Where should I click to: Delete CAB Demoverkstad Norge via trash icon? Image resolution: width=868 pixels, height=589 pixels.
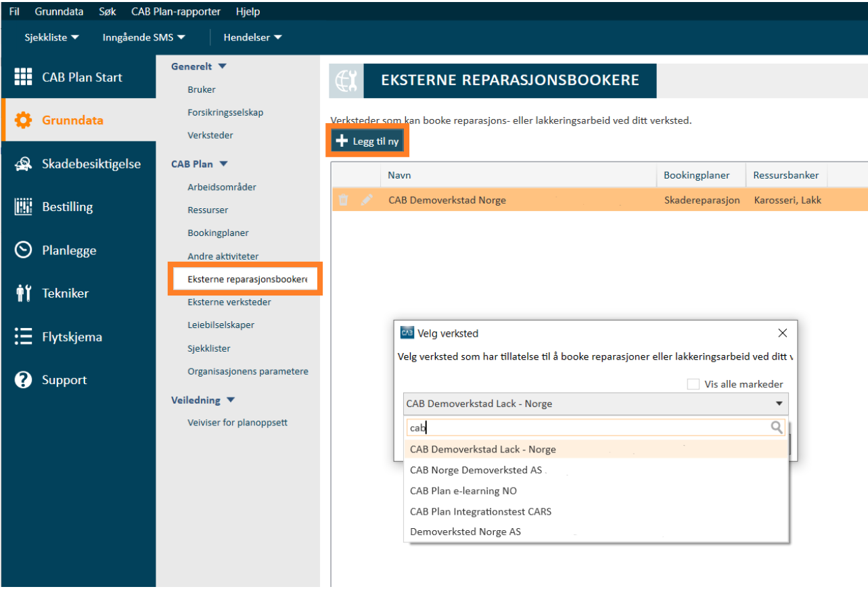(x=344, y=200)
